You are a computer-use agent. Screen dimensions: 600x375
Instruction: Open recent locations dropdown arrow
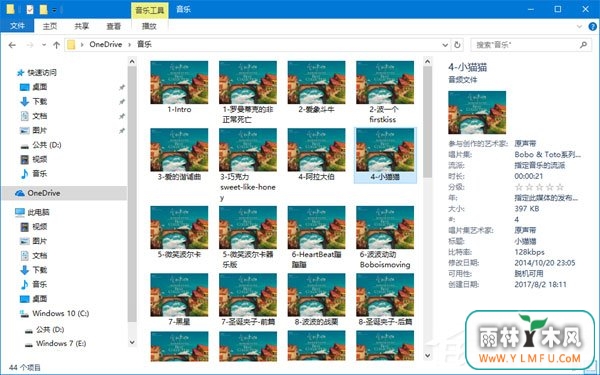click(x=44, y=45)
